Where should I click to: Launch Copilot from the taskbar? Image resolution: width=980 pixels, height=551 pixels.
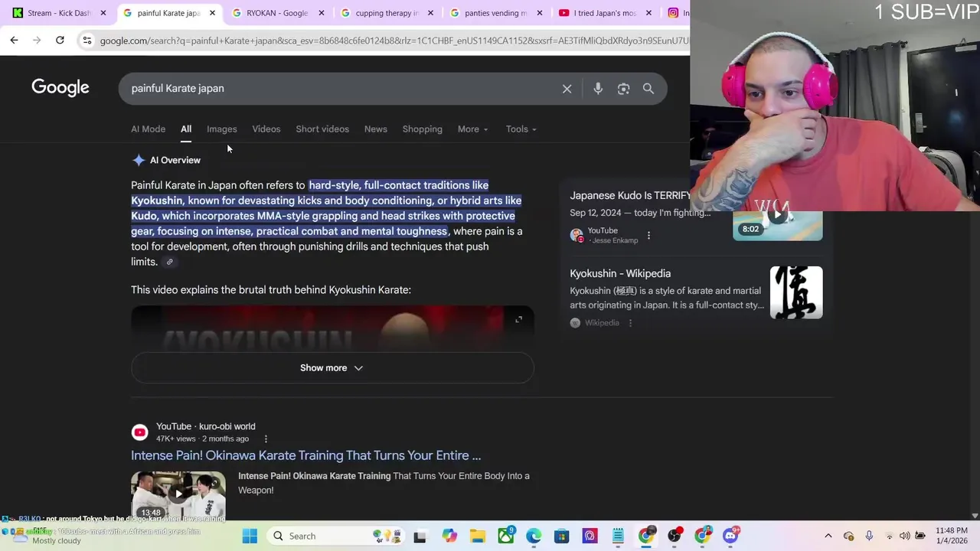click(449, 536)
